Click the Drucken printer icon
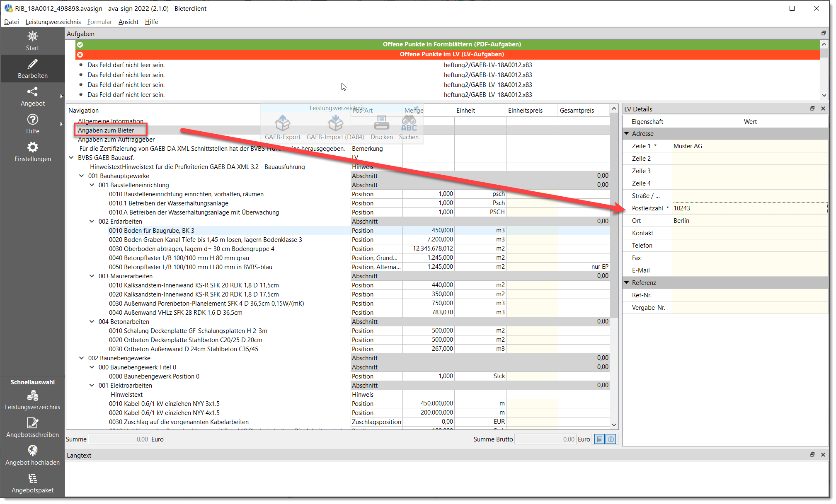836x504 pixels. (x=381, y=123)
